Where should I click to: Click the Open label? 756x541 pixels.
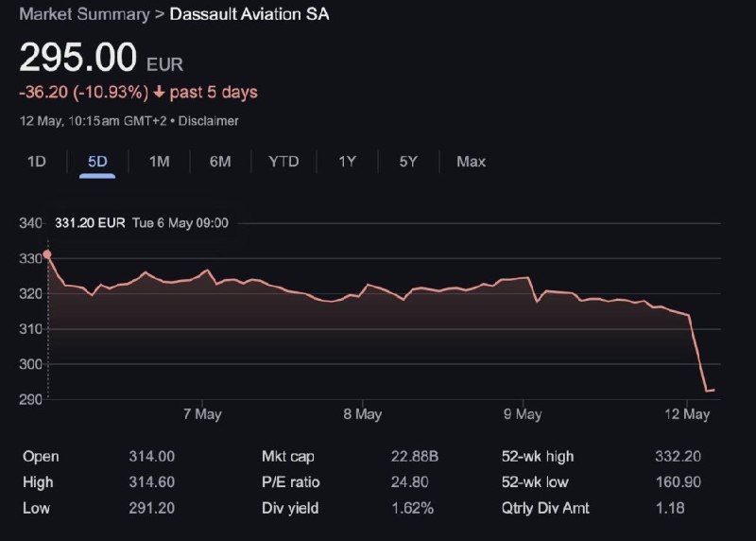(41, 457)
